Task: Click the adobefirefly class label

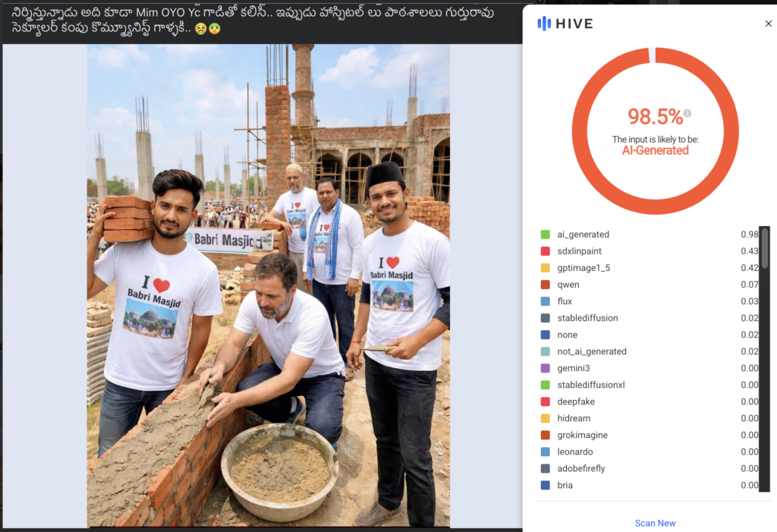Action: [x=581, y=468]
